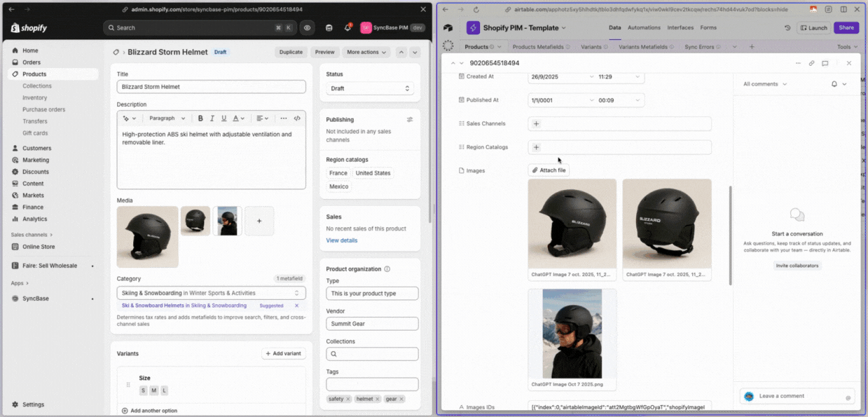Dismiss the suggested Ski & Snowboard Helmets category
This screenshot has width=868, height=417.
click(x=296, y=306)
